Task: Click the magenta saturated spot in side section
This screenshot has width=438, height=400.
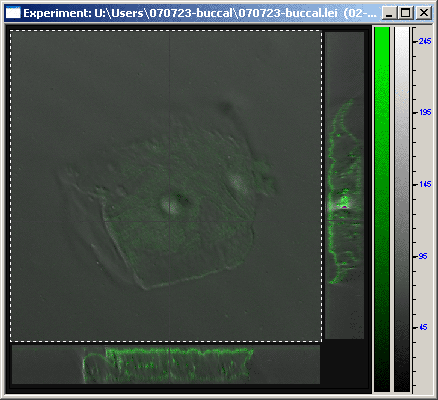Action: [x=344, y=207]
